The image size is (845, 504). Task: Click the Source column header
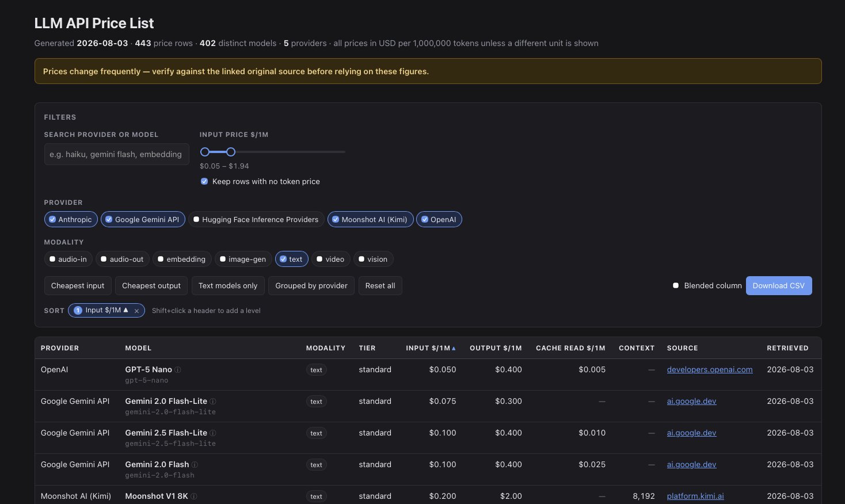pyautogui.click(x=683, y=348)
